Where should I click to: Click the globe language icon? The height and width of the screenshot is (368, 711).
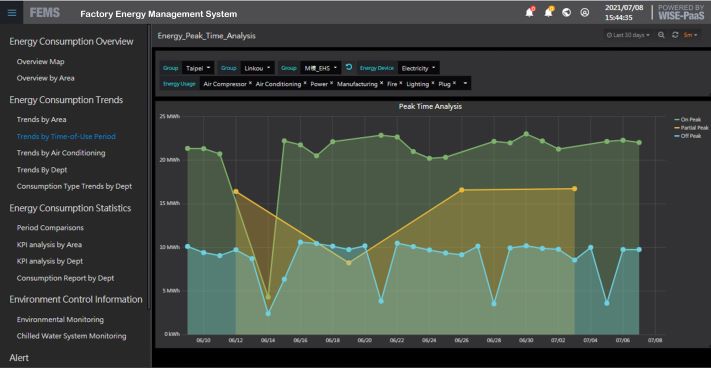(566, 13)
